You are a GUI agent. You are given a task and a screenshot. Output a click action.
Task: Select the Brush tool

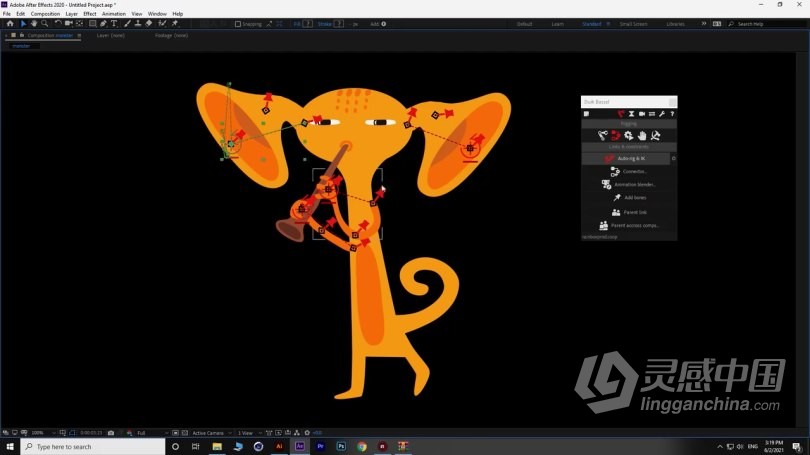click(x=128, y=24)
